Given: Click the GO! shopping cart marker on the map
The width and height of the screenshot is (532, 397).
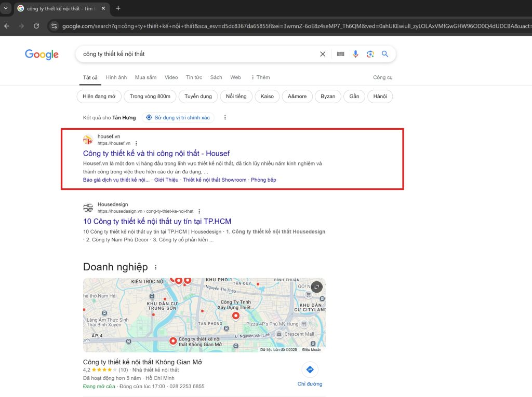Looking at the screenshot, I should (309, 295).
